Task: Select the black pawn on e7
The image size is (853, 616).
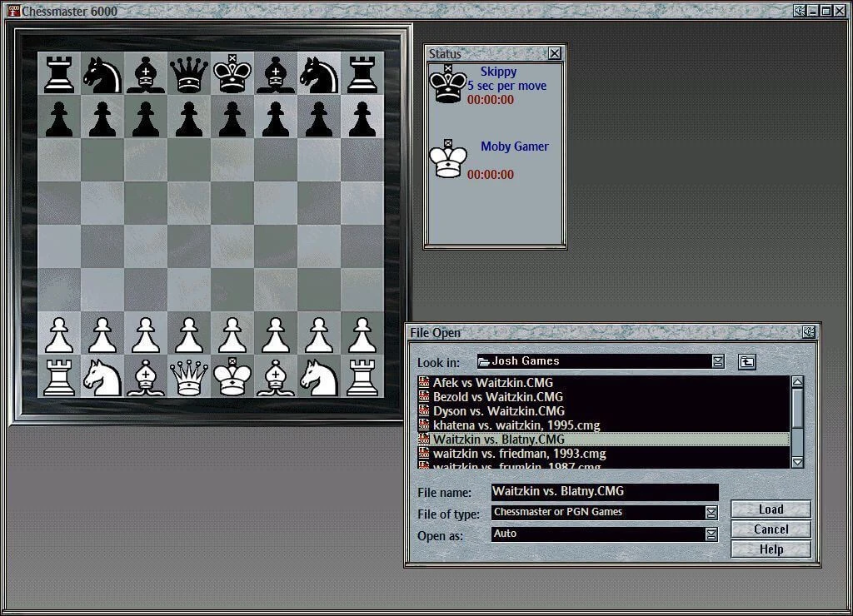Action: pyautogui.click(x=232, y=119)
